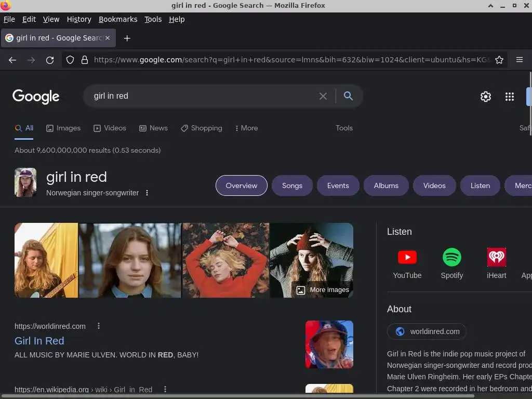Open the Google logo homepage
This screenshot has height=399, width=532.
pyautogui.click(x=36, y=97)
